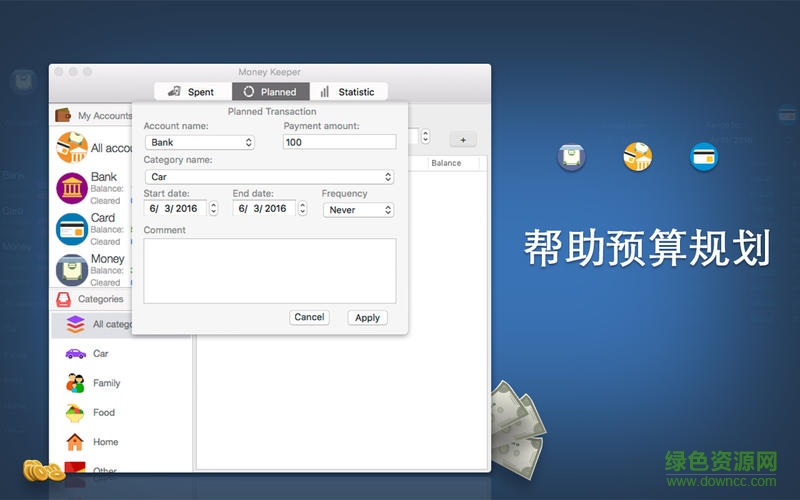This screenshot has height=500, width=800.
Task: Select the Bank account icon
Action: [x=72, y=188]
